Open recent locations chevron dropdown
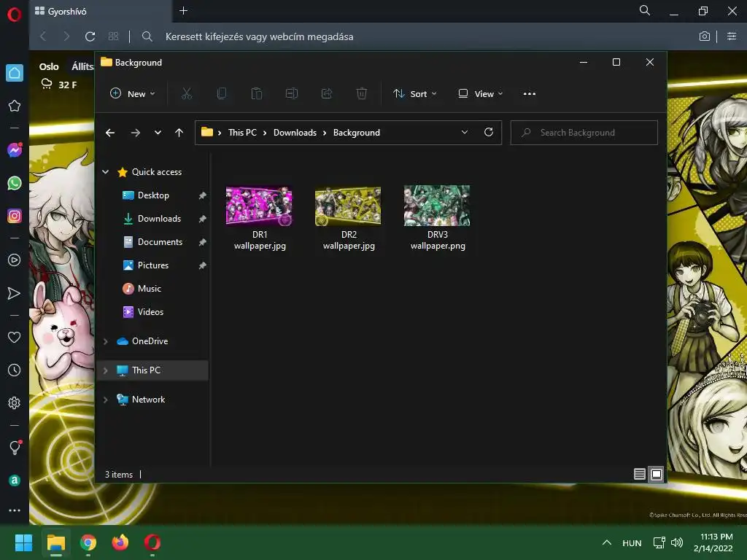The image size is (747, 560). point(158,133)
